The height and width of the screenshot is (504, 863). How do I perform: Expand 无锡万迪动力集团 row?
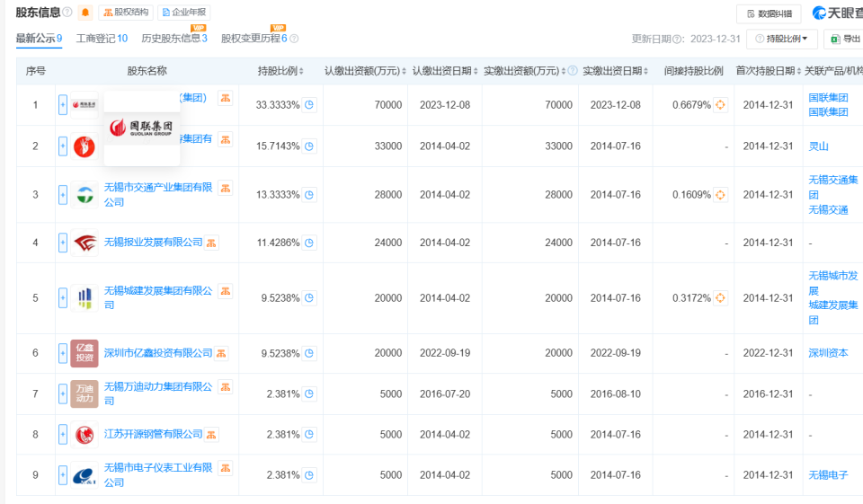click(x=63, y=394)
